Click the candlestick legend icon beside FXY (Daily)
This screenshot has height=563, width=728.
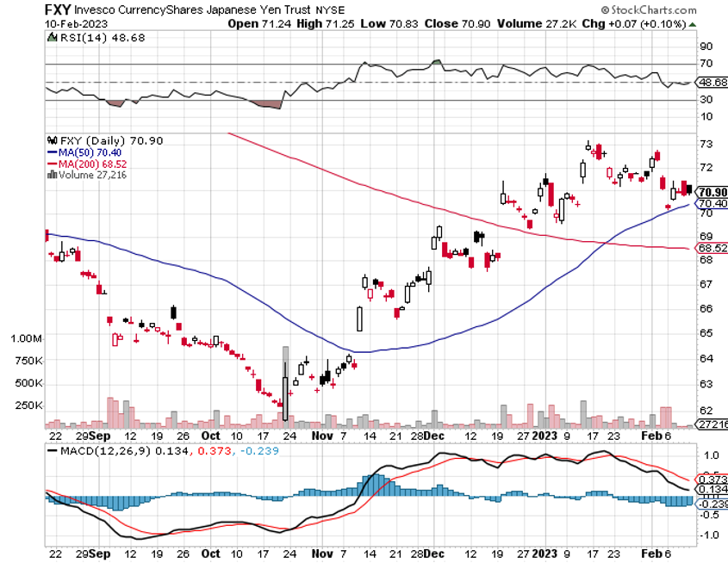pyautogui.click(x=52, y=140)
